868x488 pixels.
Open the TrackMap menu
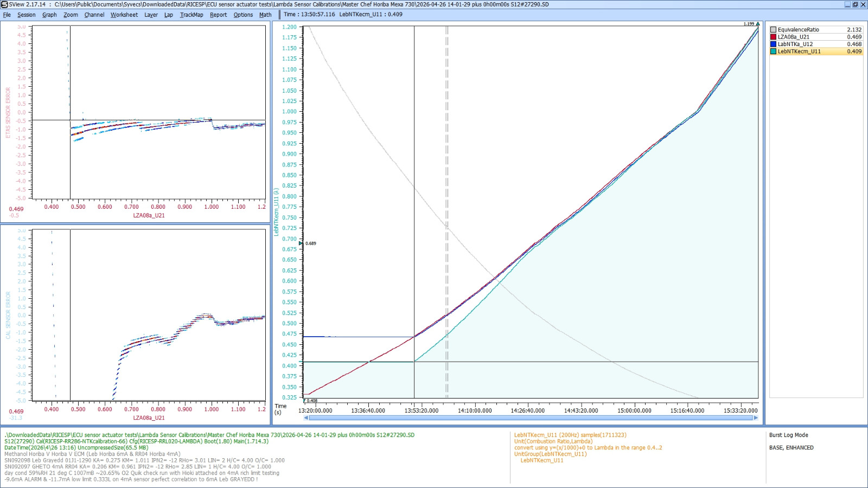click(x=192, y=15)
